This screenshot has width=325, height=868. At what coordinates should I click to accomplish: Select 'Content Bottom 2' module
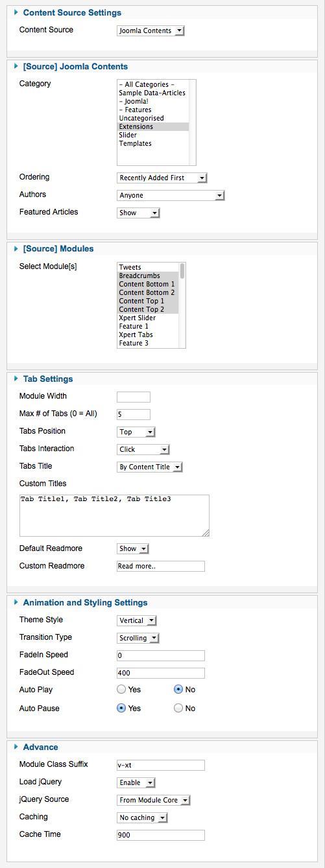(x=148, y=292)
